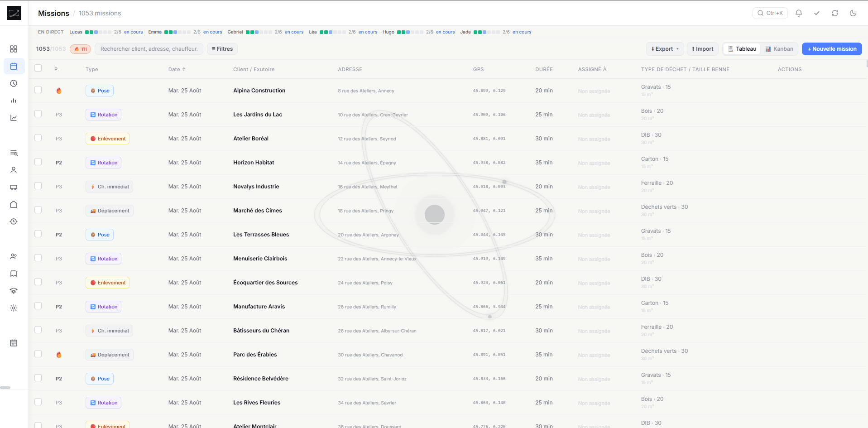Viewport: 868px width, 428px height.
Task: Open the history clock icon in sidebar
Action: (14, 221)
